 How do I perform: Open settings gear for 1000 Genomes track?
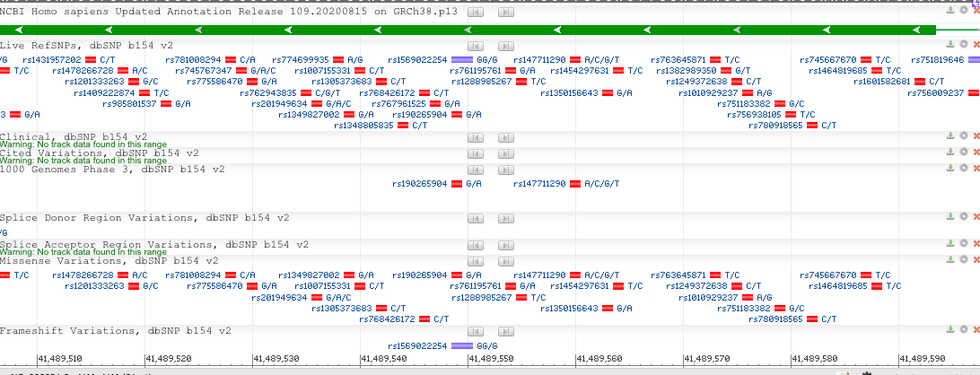[964, 168]
